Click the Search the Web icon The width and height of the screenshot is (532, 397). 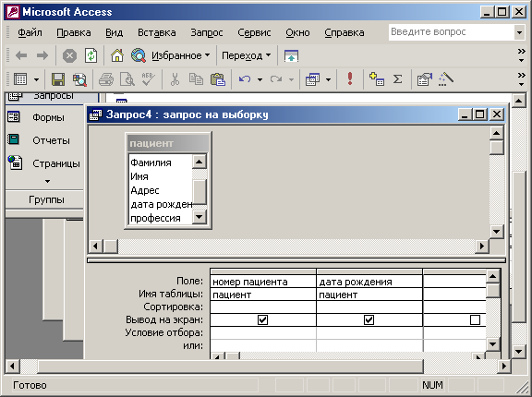[x=139, y=55]
